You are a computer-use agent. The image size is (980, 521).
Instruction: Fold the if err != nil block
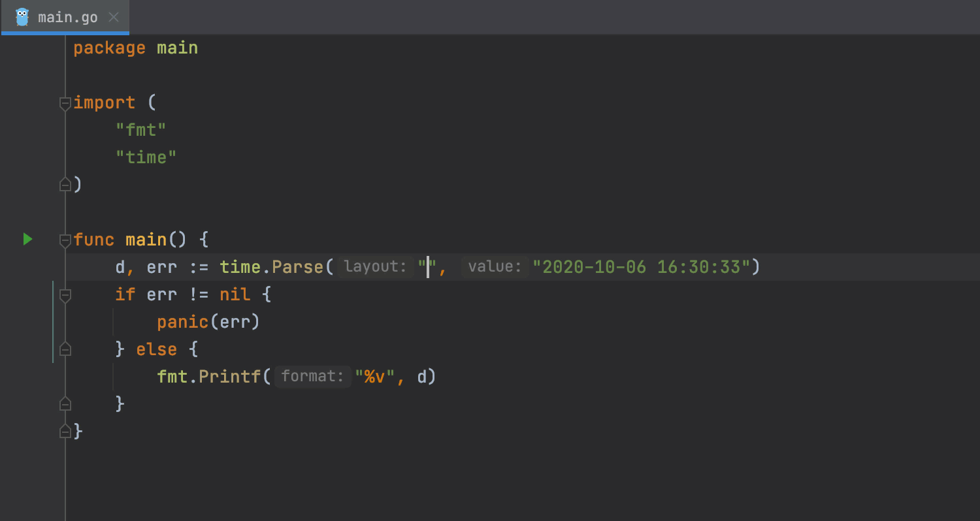[65, 295]
